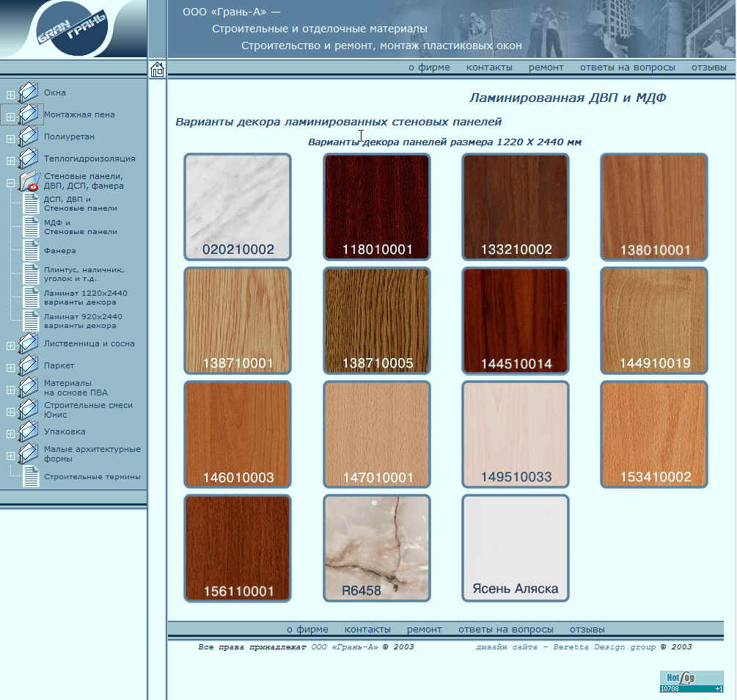Click the open folder icon beside Стеновые панели
Screen dimensions: 737x700
pos(28,181)
